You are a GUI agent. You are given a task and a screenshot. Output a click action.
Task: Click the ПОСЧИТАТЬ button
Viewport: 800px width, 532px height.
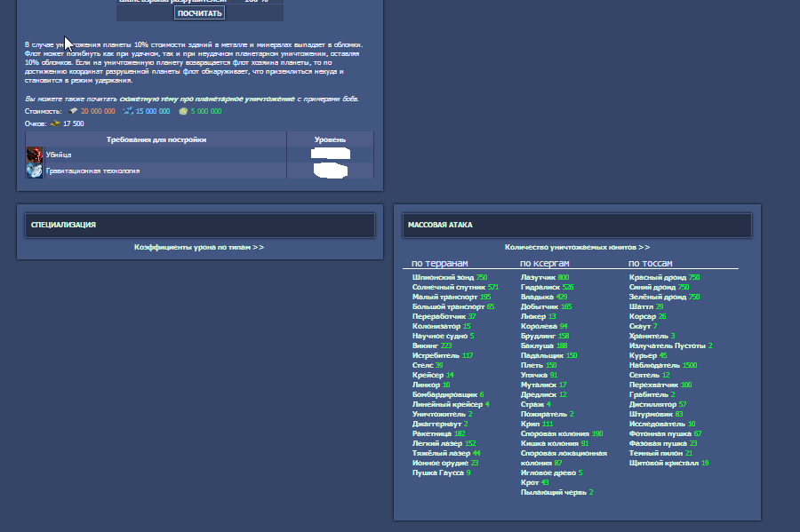coord(199,12)
